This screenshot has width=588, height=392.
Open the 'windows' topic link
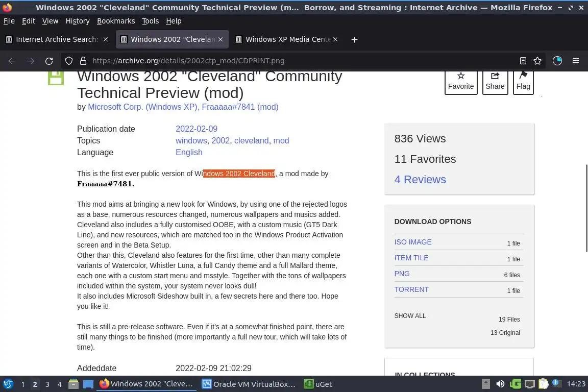pyautogui.click(x=191, y=141)
